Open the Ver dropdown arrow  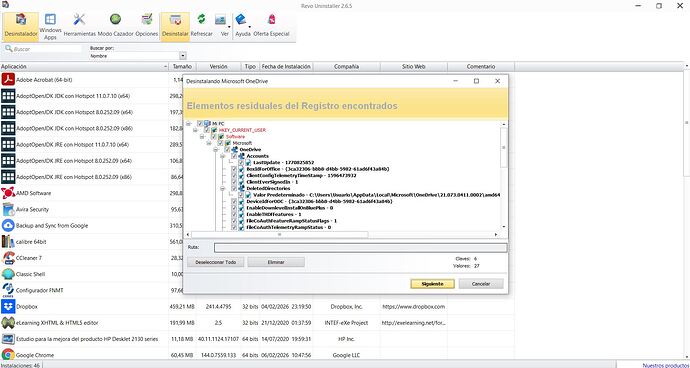click(229, 27)
